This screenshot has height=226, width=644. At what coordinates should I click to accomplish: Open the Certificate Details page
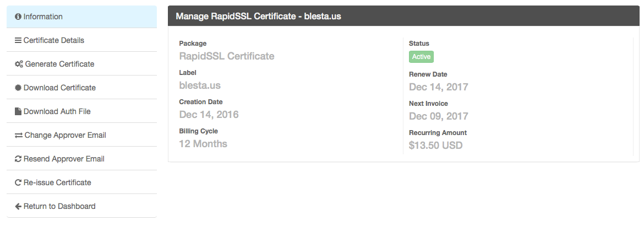pyautogui.click(x=53, y=41)
